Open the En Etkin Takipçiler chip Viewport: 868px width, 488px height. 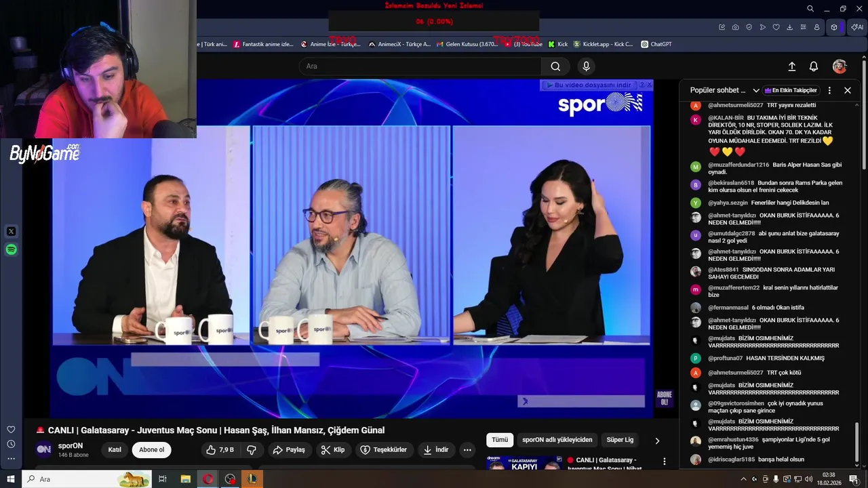tap(791, 90)
